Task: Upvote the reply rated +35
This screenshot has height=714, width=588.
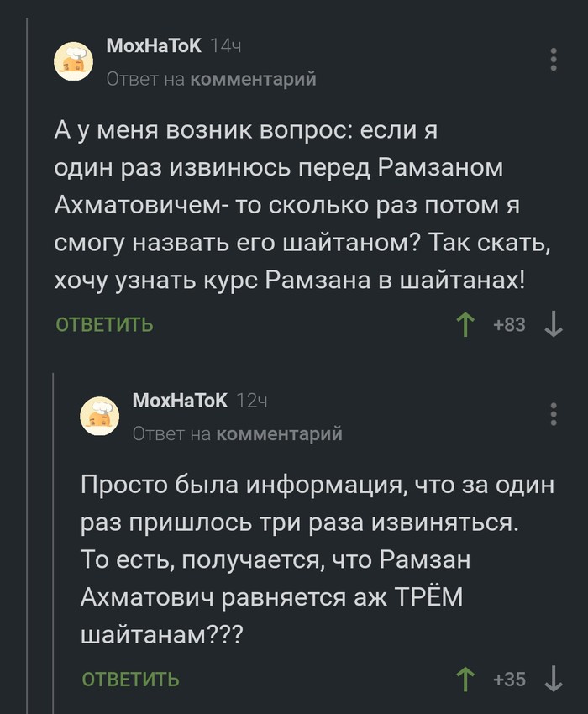Action: tap(465, 679)
